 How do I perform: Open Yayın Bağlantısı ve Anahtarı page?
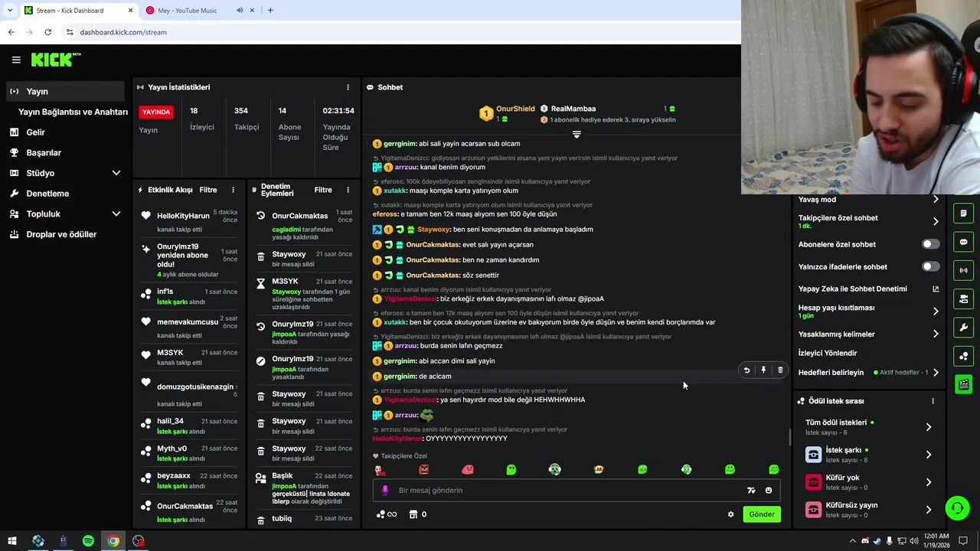point(73,112)
